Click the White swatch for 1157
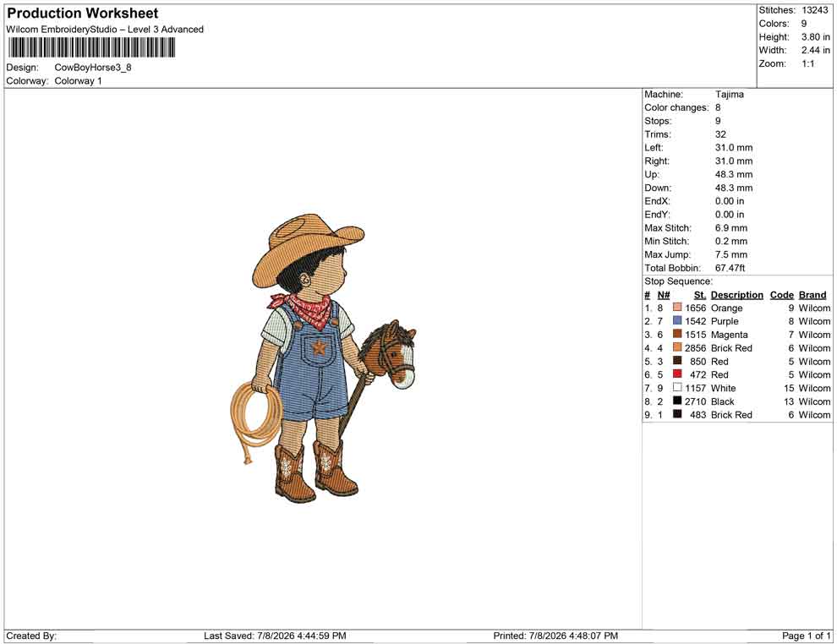837x644 pixels. (x=677, y=387)
